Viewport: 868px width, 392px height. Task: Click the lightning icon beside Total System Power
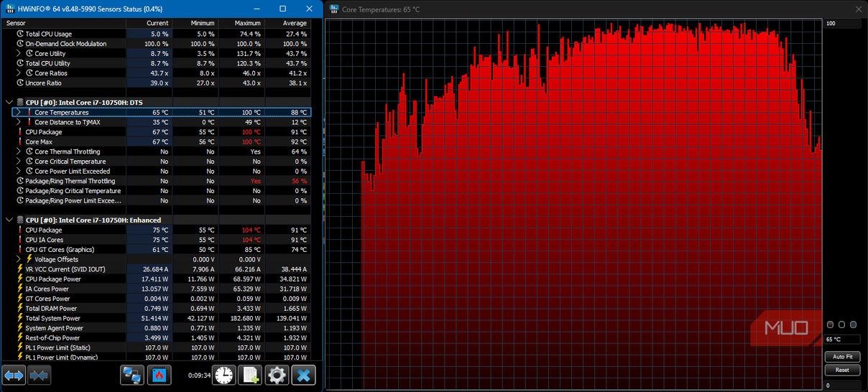click(x=19, y=318)
